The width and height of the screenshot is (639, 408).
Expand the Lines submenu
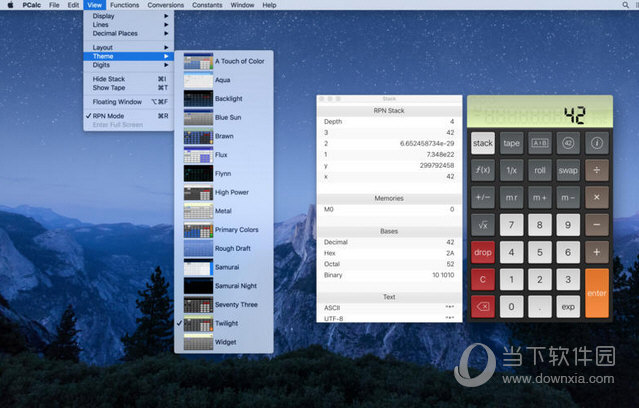pyautogui.click(x=128, y=24)
